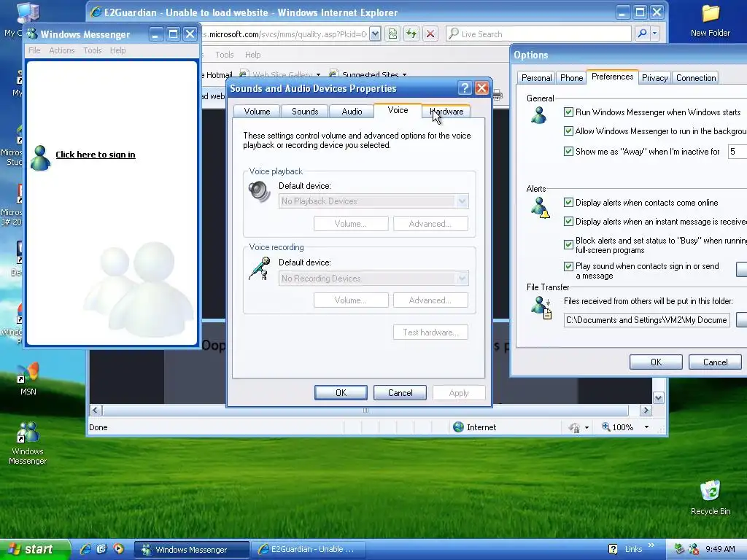Click OK in the Options dialog
Image resolution: width=747 pixels, height=560 pixels.
pyautogui.click(x=656, y=362)
